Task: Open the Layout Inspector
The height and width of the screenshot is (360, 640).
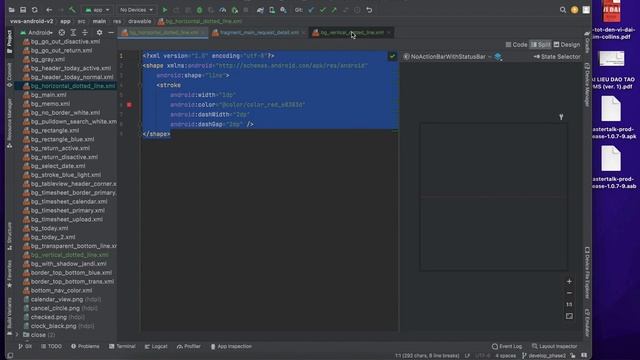Action: [x=554, y=346]
